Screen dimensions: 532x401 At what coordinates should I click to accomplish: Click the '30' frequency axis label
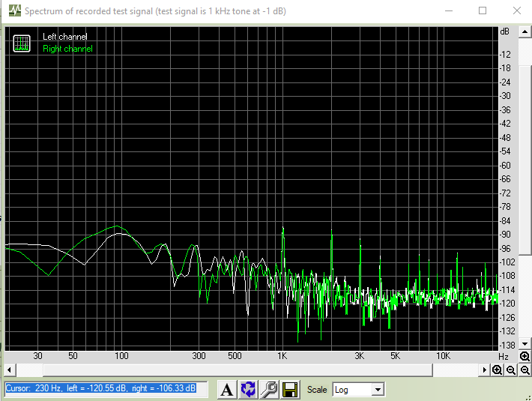pos(37,356)
